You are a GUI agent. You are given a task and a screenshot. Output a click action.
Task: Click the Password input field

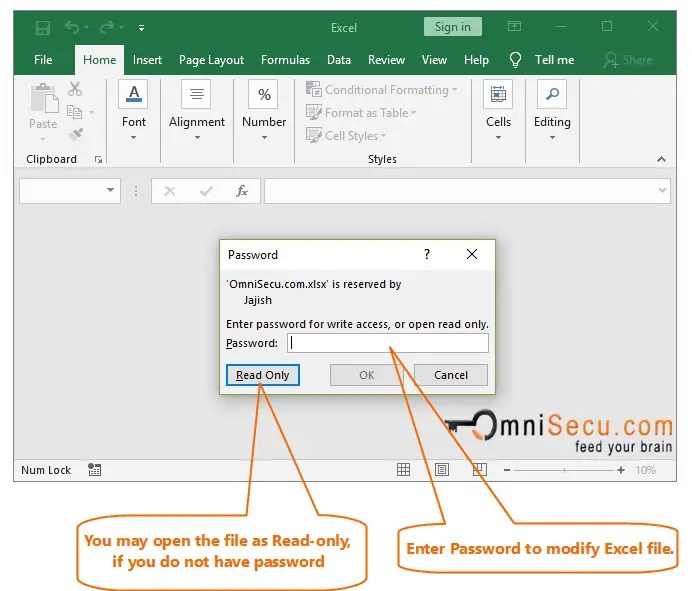pyautogui.click(x=388, y=343)
